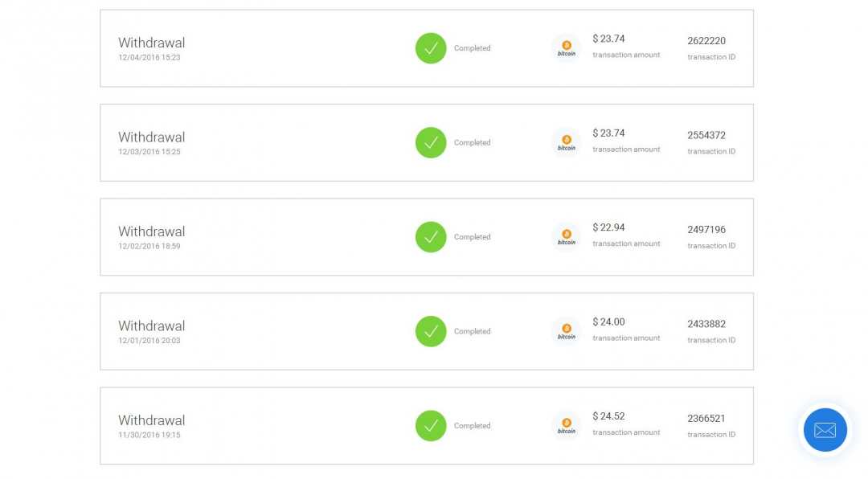
Task: Select transaction ID 2433882
Action: pyautogui.click(x=706, y=324)
